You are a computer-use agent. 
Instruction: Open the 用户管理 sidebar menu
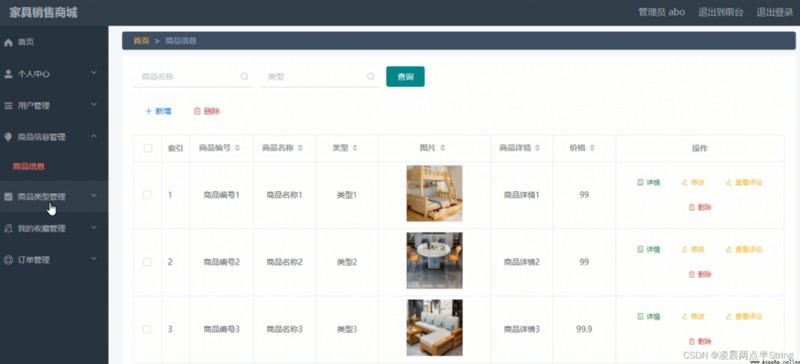(54, 106)
